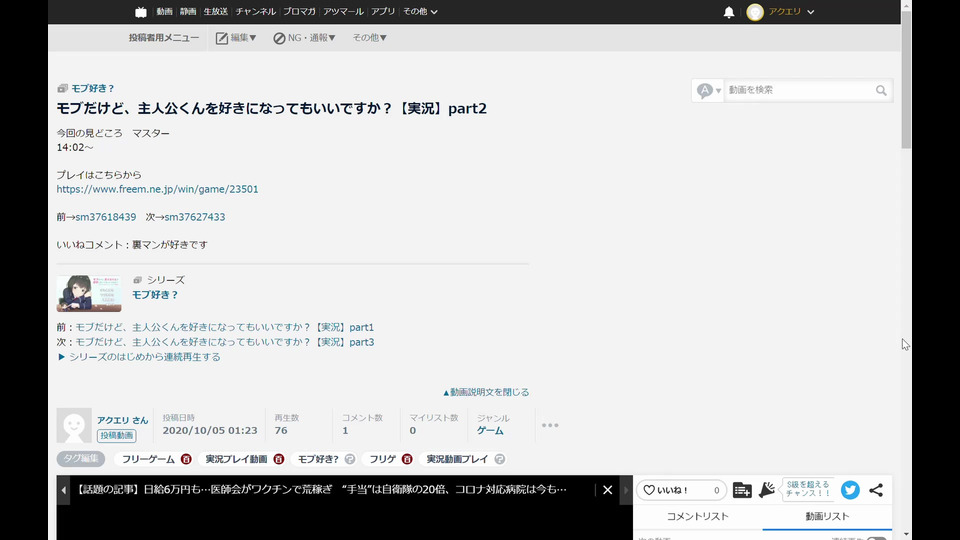Open the part1 previous video link

coord(225,328)
